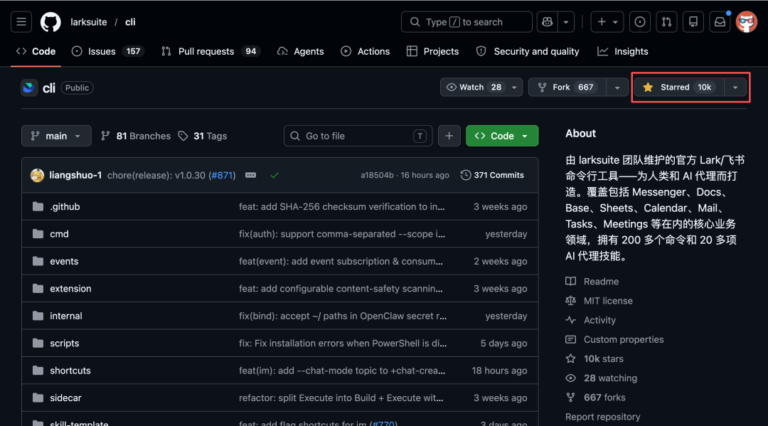Click the cli breadcrumb link
Screen dimensions: 768x426
[x=130, y=22]
